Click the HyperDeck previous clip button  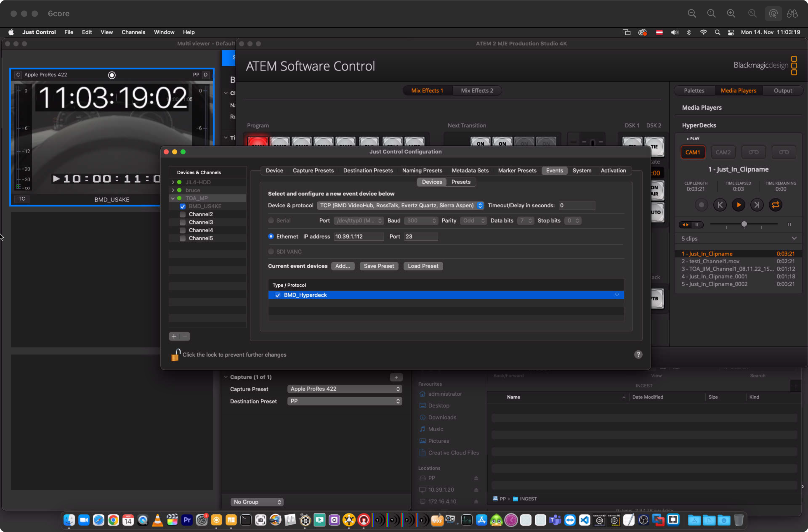(720, 205)
